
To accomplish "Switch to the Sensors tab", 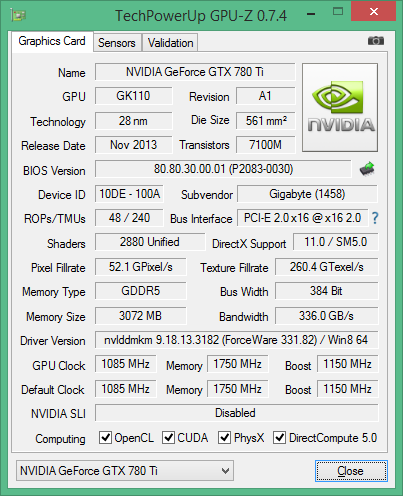I will (117, 43).
